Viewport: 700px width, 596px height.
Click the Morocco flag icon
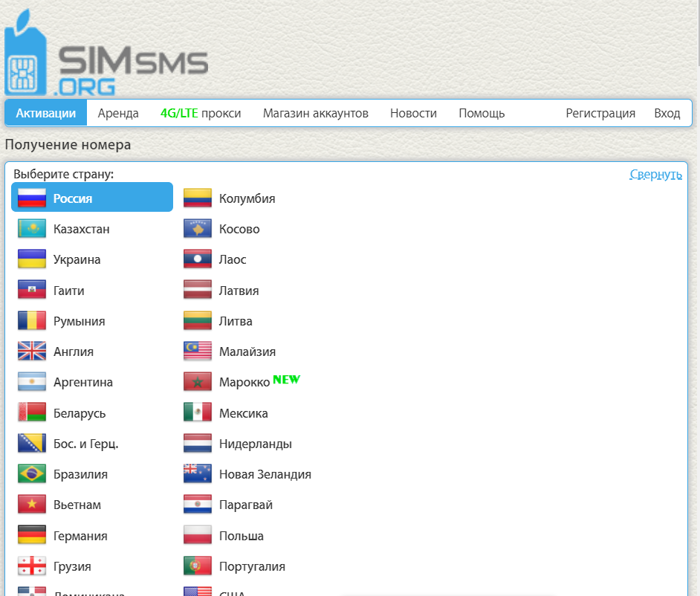[198, 382]
